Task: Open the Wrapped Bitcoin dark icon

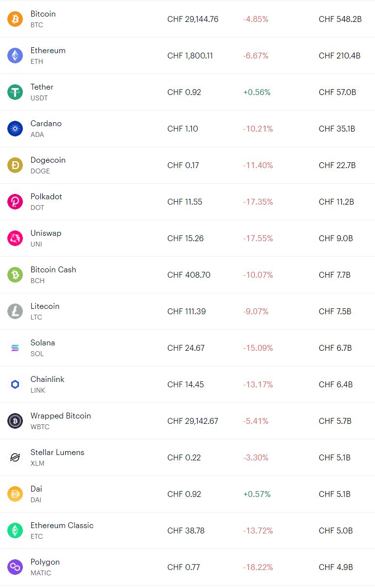Action: [15, 421]
